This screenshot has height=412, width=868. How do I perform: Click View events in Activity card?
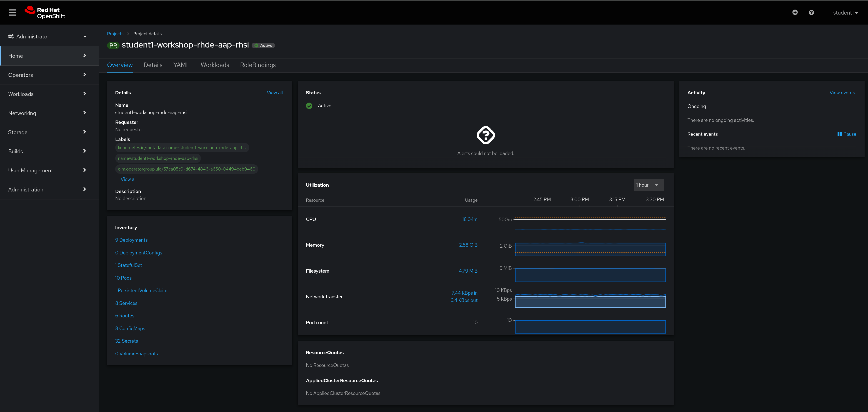click(x=842, y=93)
